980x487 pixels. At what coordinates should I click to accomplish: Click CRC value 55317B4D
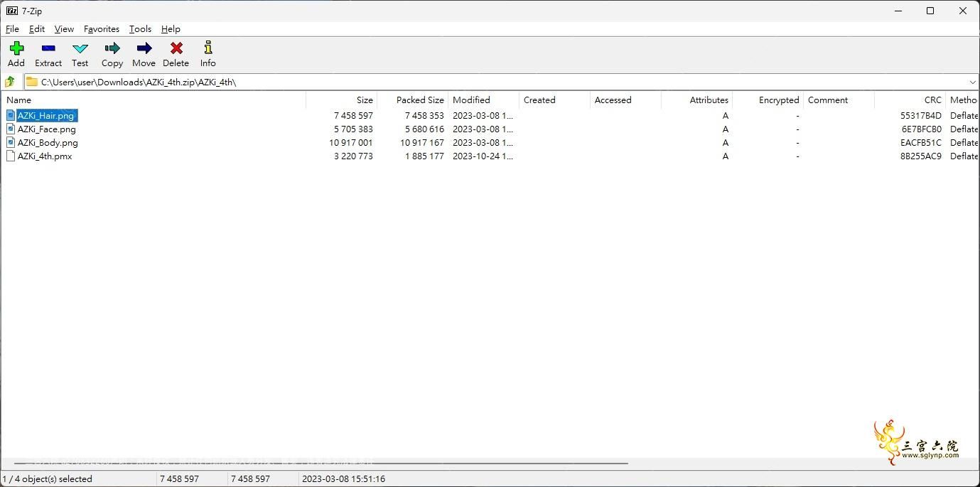click(920, 115)
